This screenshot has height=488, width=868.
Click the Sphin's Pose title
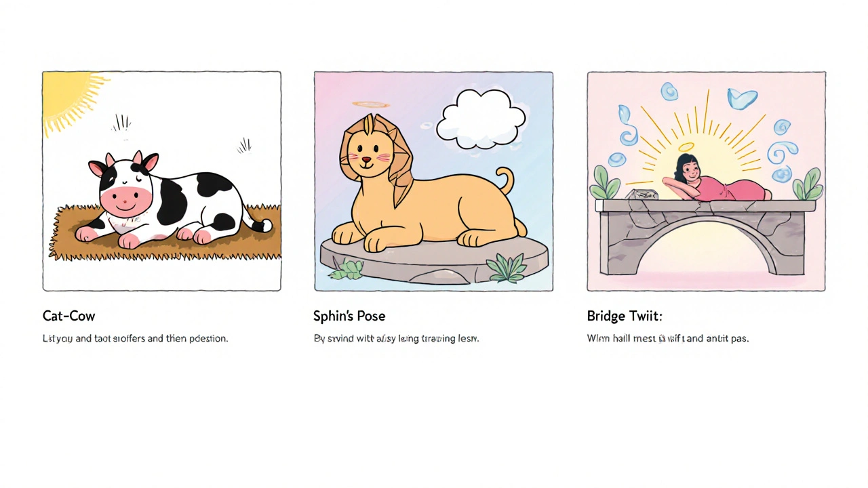click(349, 316)
